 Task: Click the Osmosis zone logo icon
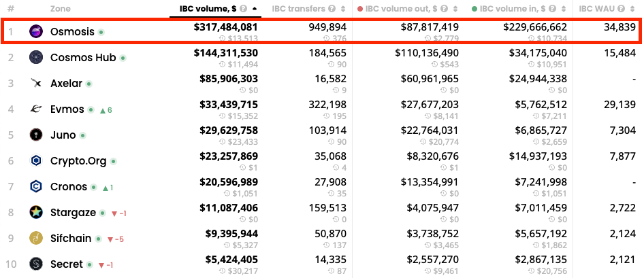click(x=36, y=31)
